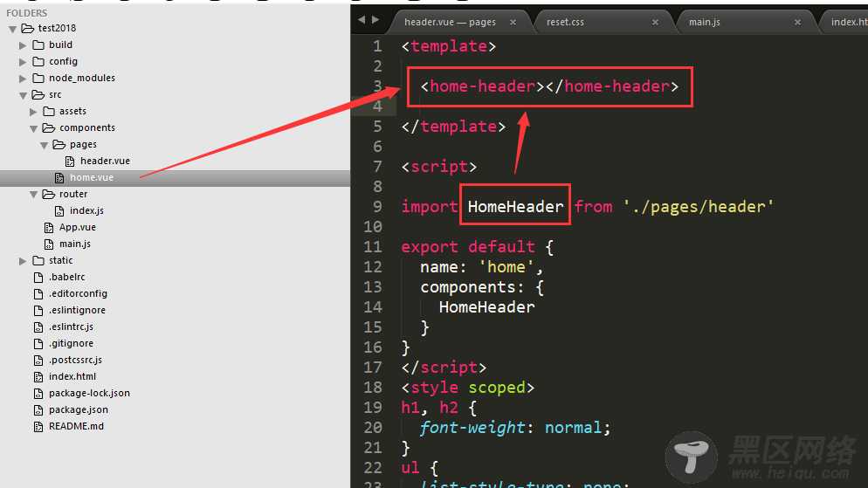The image size is (868, 488).
Task: Click the .eslintrc.js file icon
Action: [x=38, y=327]
